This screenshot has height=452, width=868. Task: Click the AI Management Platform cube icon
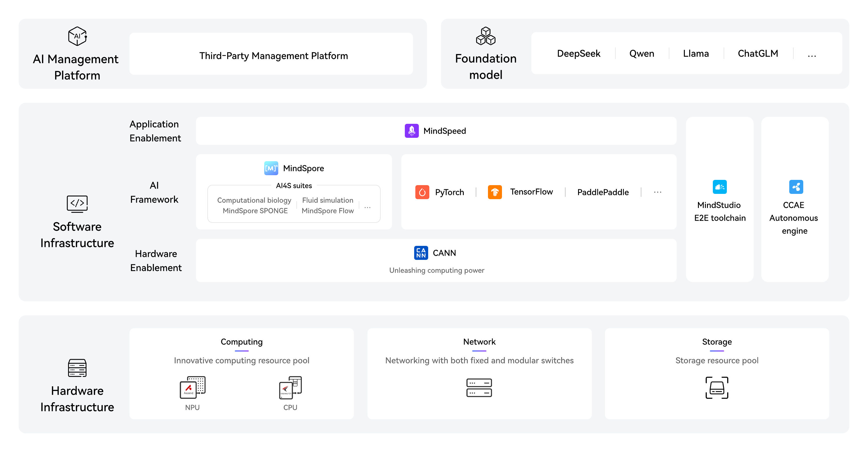coord(77,36)
